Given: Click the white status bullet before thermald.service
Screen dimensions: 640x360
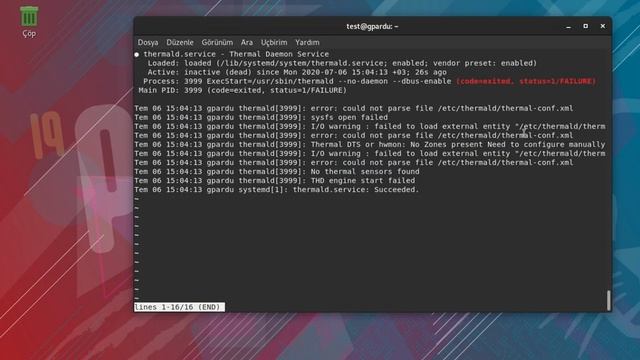Looking at the screenshot, I should (137, 54).
